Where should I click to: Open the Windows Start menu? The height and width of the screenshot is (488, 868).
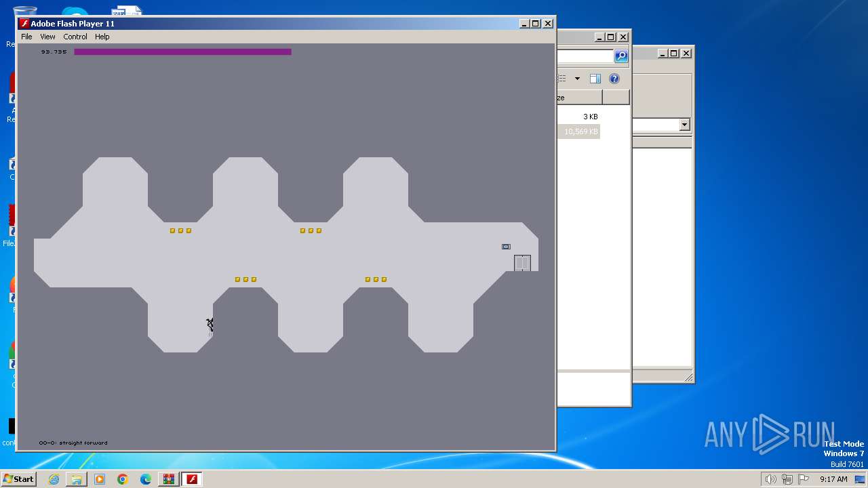coord(18,479)
